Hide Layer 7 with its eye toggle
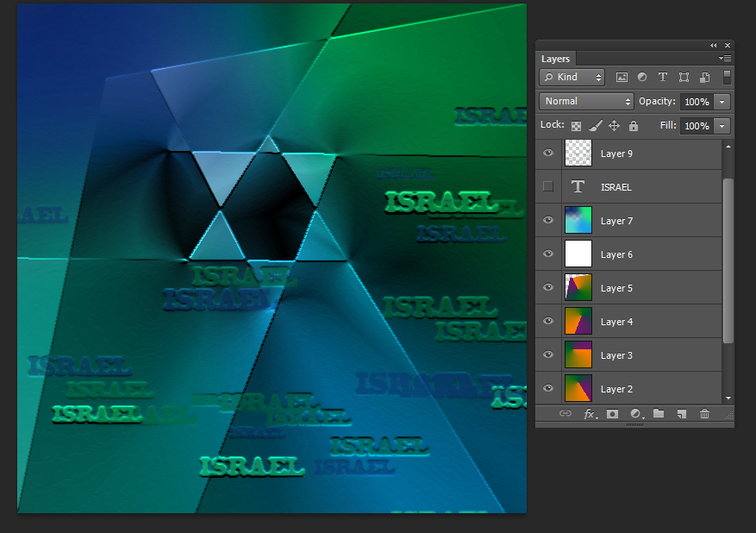Screen dimensions: 756x533 [548, 220]
